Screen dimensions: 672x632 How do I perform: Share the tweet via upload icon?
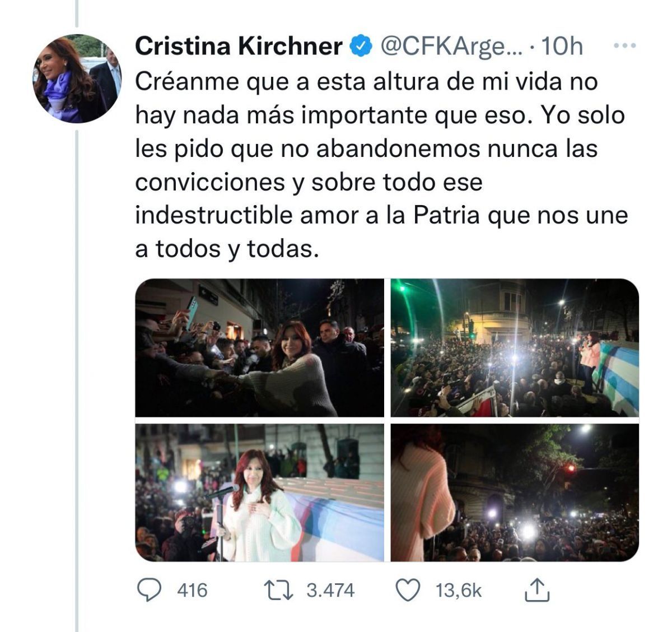pyautogui.click(x=536, y=590)
